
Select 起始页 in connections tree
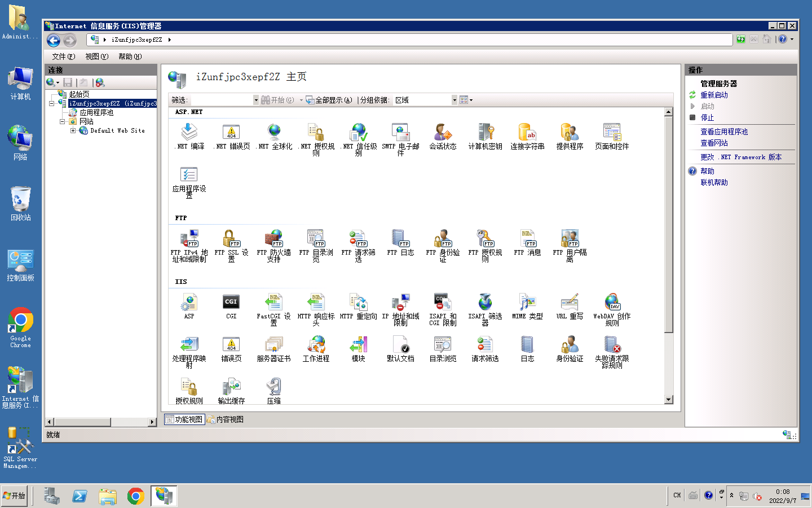point(79,94)
